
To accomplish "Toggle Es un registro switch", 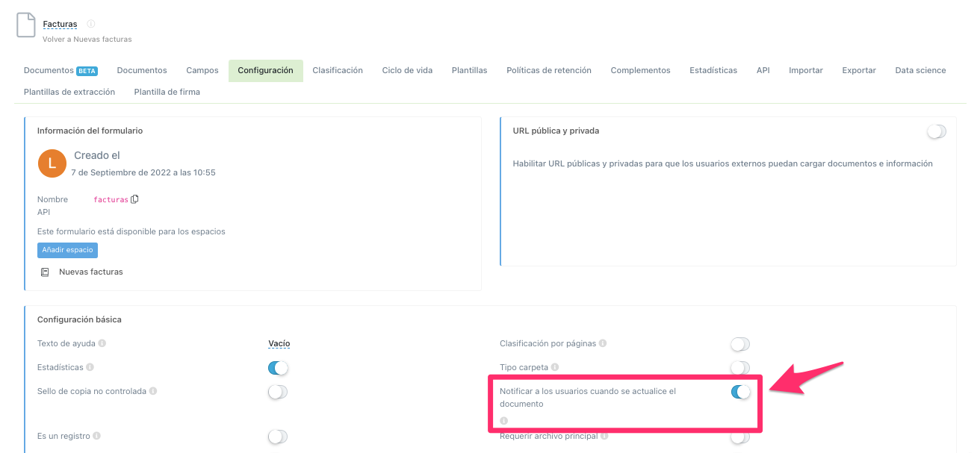I will pyautogui.click(x=277, y=437).
